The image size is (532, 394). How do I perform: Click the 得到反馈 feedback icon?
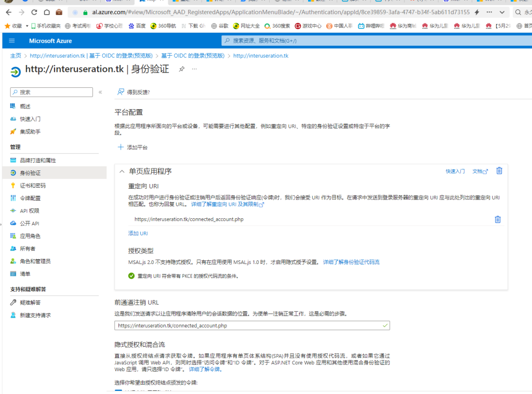[x=121, y=92]
